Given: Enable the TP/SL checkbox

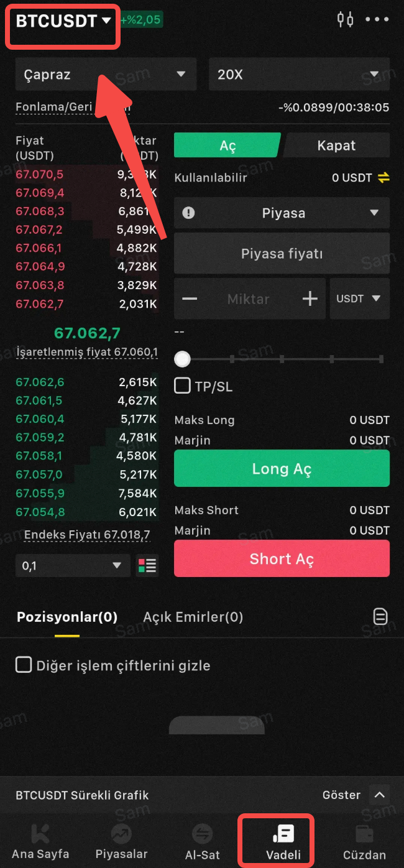Looking at the screenshot, I should (x=183, y=386).
